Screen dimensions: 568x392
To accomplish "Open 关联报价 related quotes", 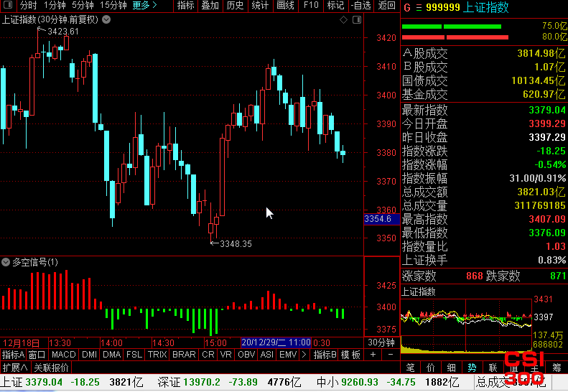I will coord(51,368).
